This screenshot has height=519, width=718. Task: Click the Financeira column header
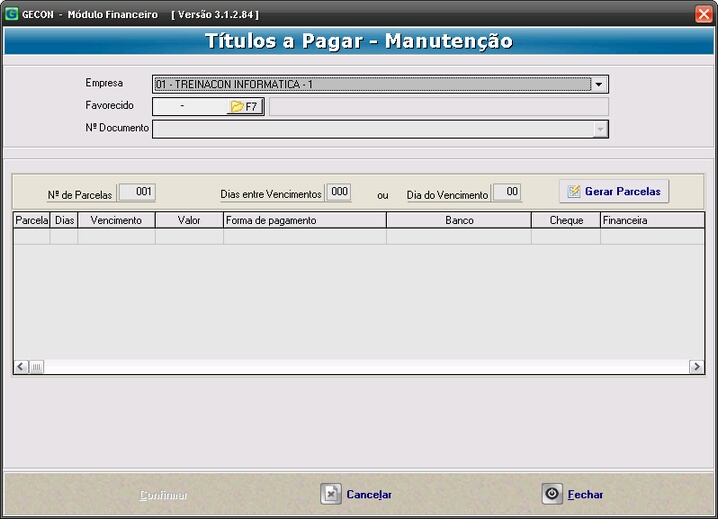[x=652, y=220]
